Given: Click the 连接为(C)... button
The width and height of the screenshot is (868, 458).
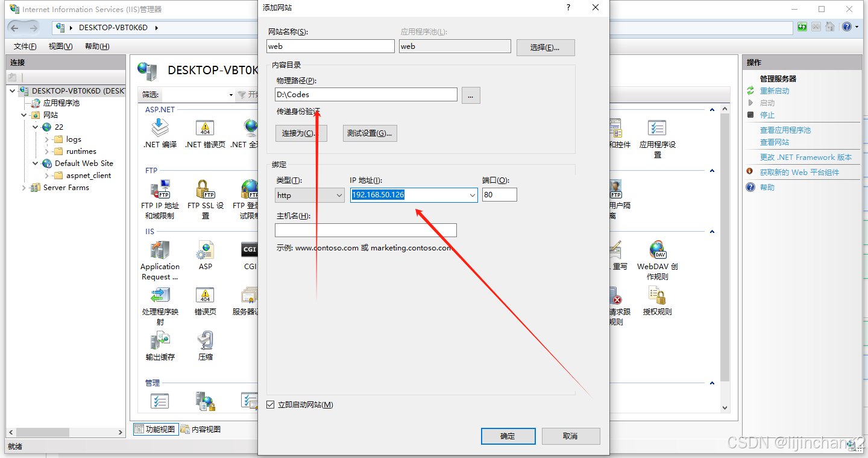Looking at the screenshot, I should (x=301, y=133).
